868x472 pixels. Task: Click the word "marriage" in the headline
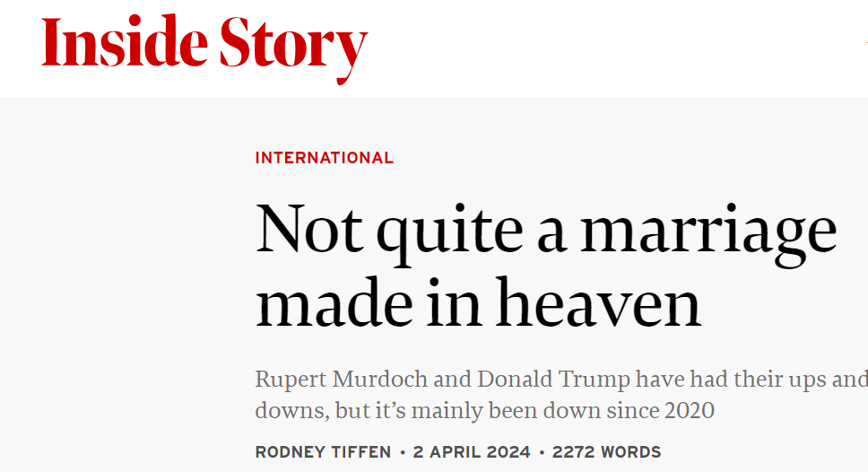[708, 235]
